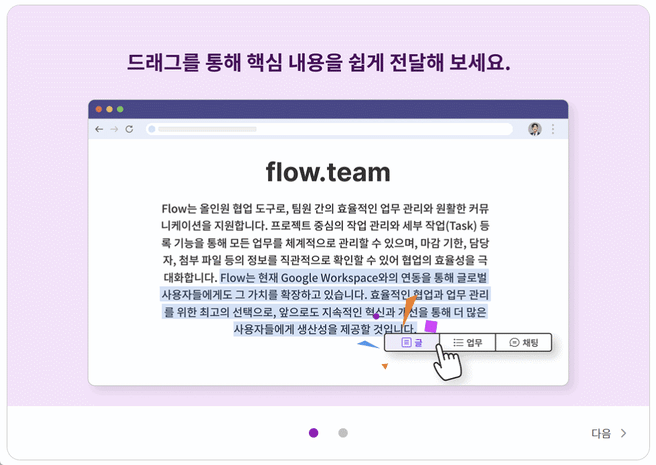Click the green window dot in browser mockup

(120, 108)
